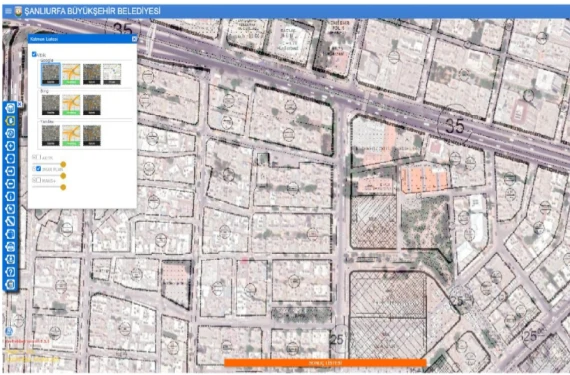This screenshot has height=375, width=570.
Task: Select the highlighted Google satellite basemap thumbnail
Action: click(x=51, y=74)
